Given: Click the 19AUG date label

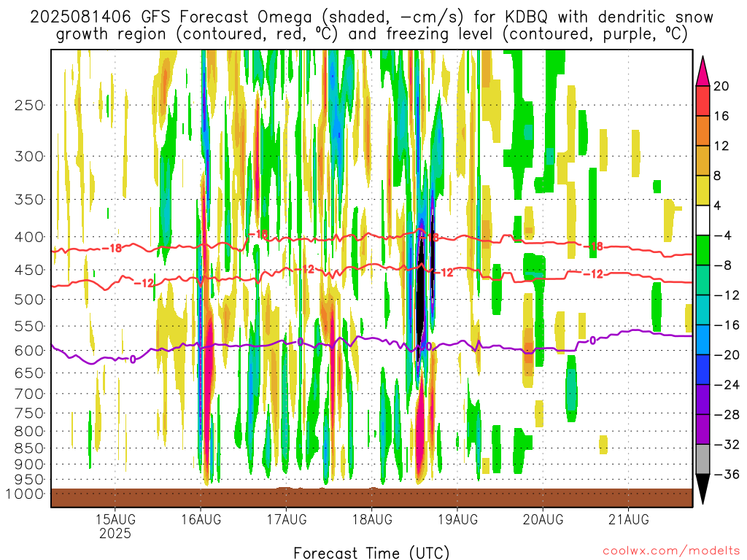Looking at the screenshot, I should [x=457, y=518].
